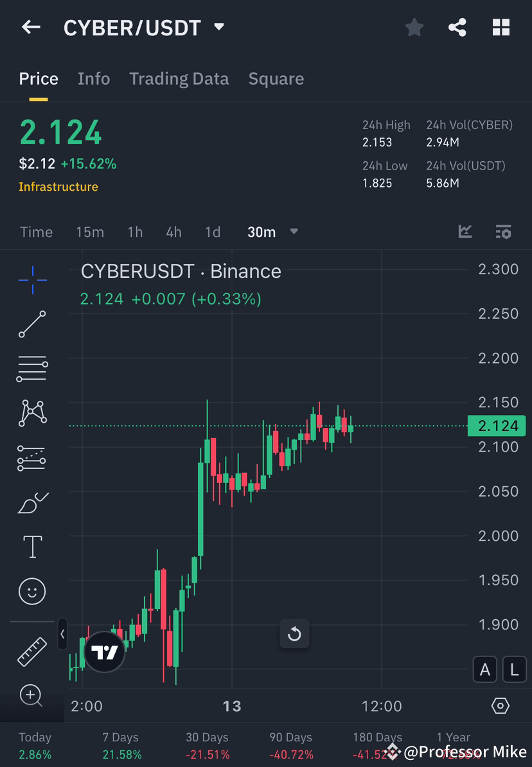Select the text annotation tool
Image resolution: width=532 pixels, height=767 pixels.
[32, 547]
